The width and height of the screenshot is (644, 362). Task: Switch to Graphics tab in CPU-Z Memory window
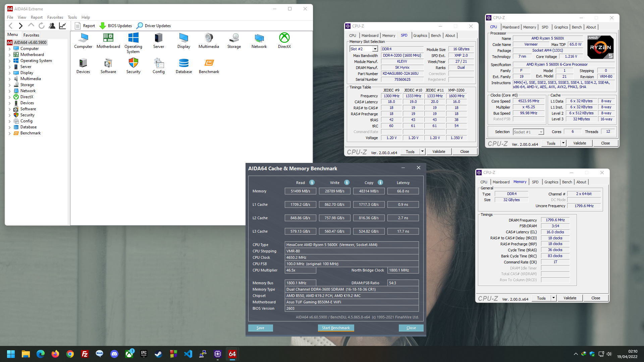[x=551, y=182]
